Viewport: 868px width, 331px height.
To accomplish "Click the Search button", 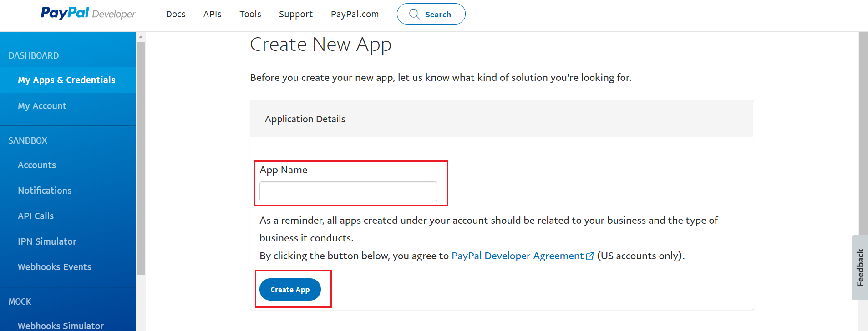I will 431,14.
